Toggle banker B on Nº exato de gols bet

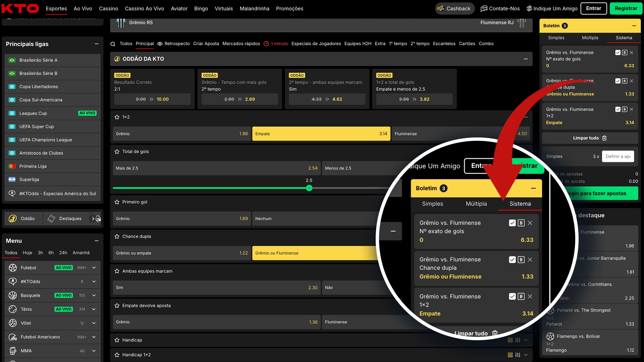(x=625, y=53)
